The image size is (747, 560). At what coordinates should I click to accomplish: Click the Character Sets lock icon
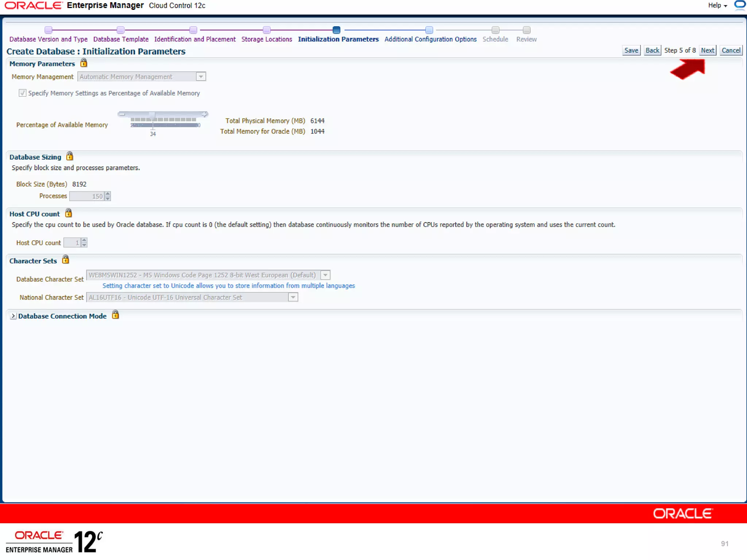click(65, 260)
